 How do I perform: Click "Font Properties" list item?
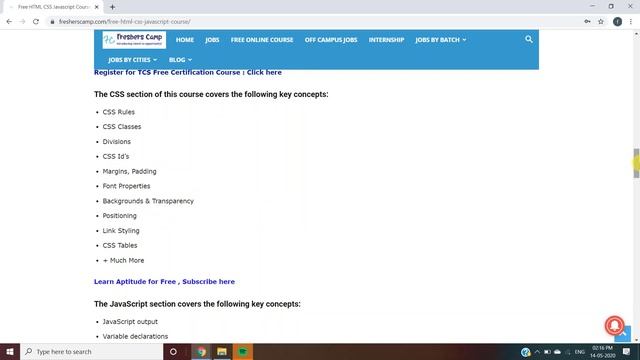pyautogui.click(x=127, y=186)
